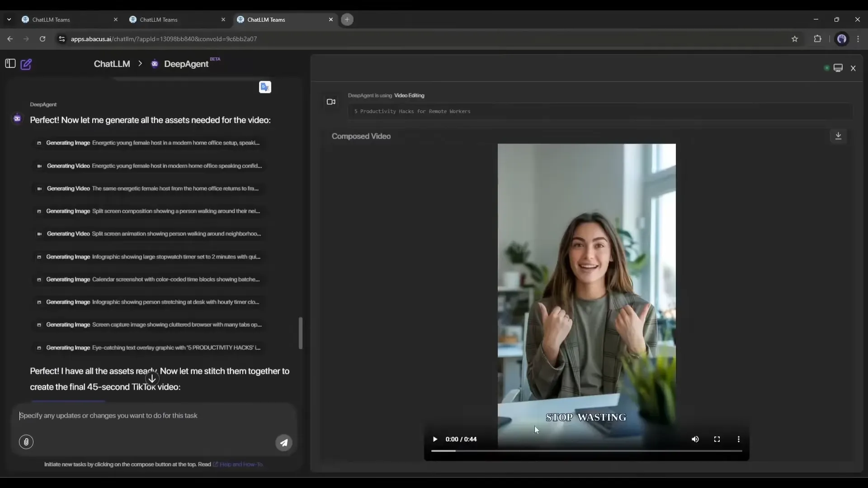Open a new browser tab
This screenshot has height=488, width=868.
pos(347,19)
